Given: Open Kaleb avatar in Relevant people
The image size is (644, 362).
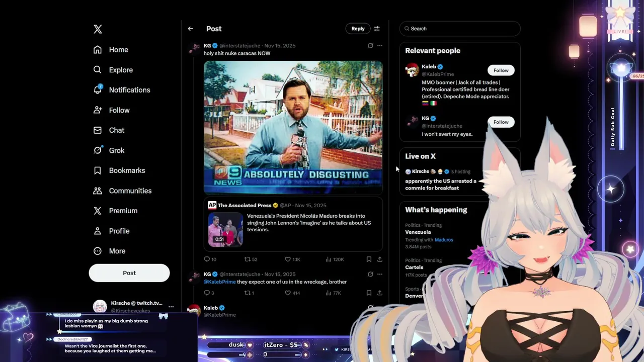Looking at the screenshot, I should (412, 70).
